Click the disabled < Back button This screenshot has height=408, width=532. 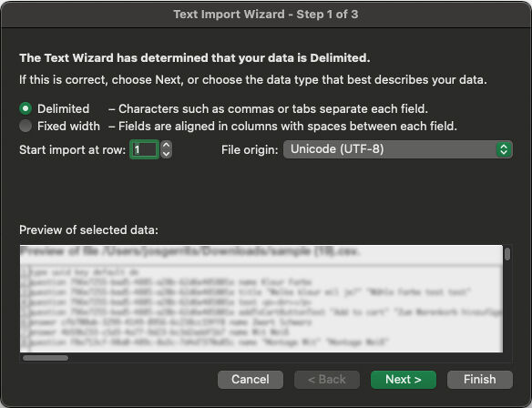327,380
